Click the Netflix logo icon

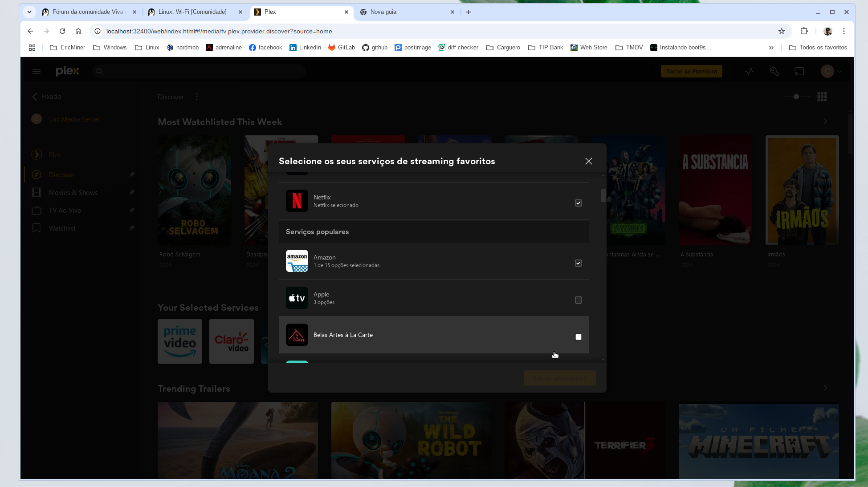point(297,201)
